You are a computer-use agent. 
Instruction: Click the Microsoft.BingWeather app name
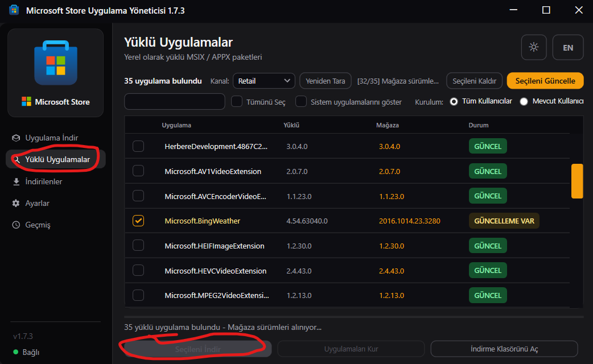tap(203, 221)
